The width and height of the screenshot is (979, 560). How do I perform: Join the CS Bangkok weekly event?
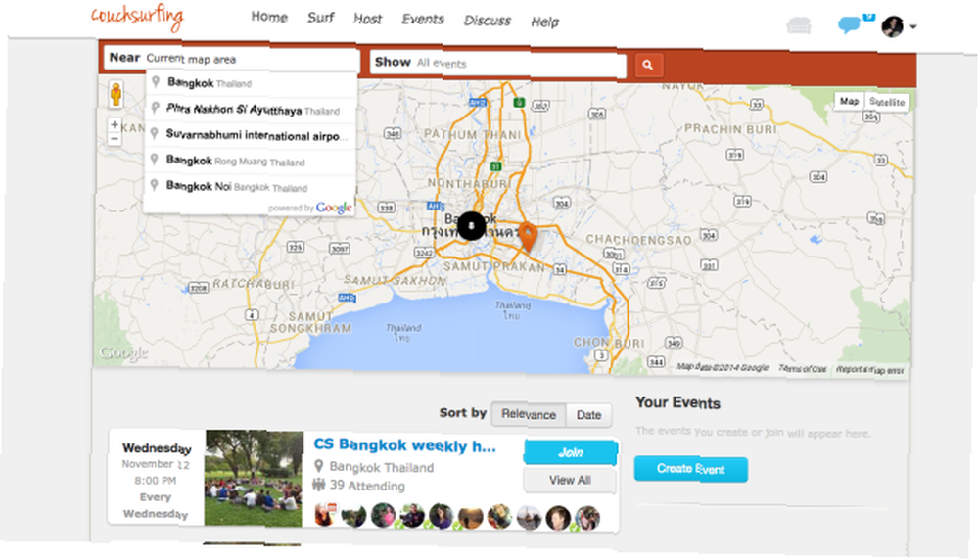click(570, 452)
